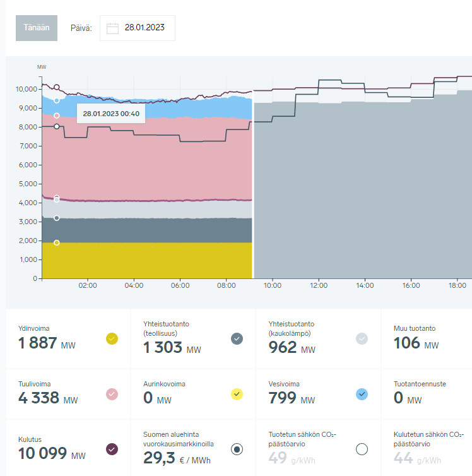Click the Kulutetun sähkön CO2-päästöarvio card

point(427,449)
